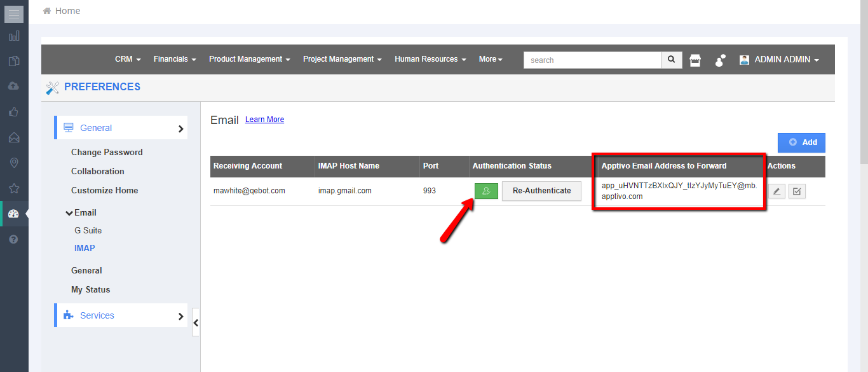Click the hamburger menu icon in sidebar
This screenshot has height=372, width=868.
click(x=14, y=13)
